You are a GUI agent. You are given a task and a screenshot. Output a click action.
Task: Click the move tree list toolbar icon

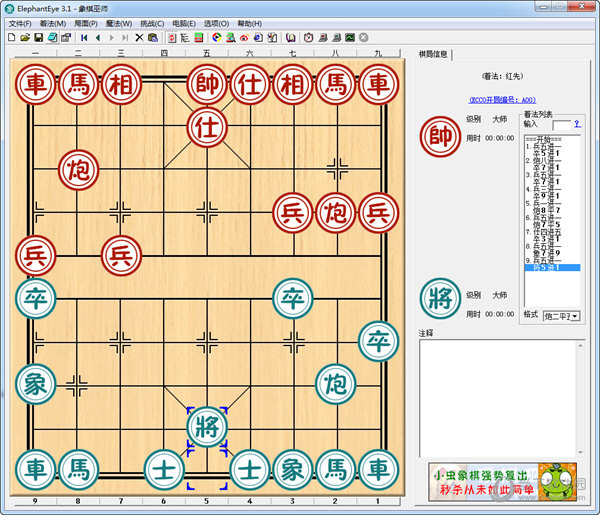coord(185,37)
